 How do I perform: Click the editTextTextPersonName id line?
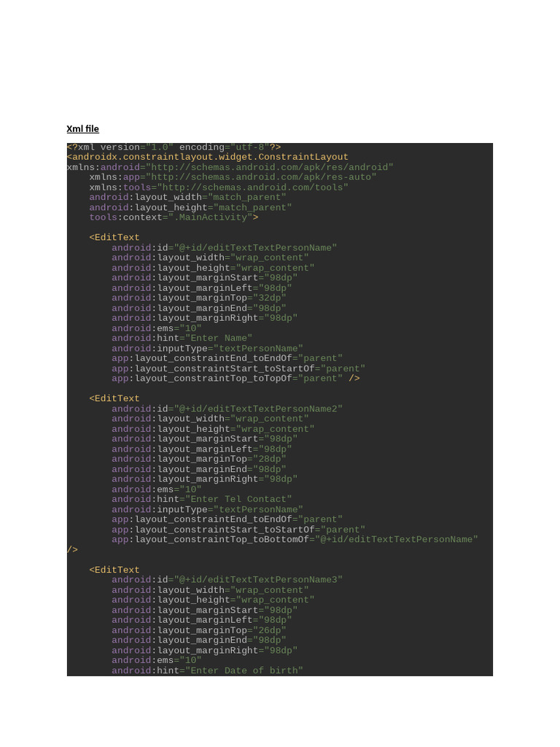point(225,248)
